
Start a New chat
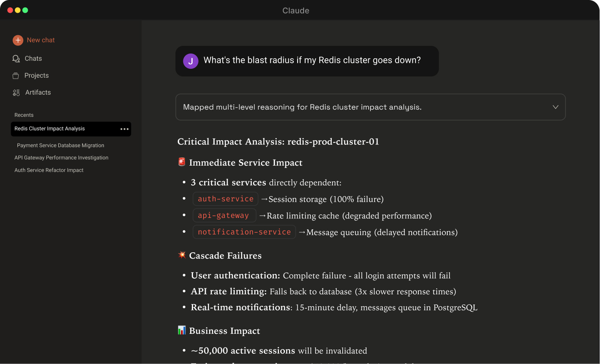click(x=41, y=40)
